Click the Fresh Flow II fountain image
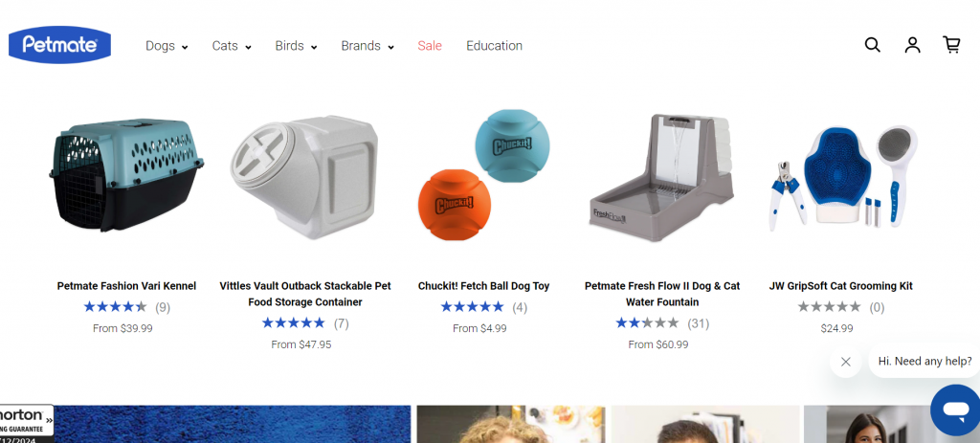980x443 pixels. pyautogui.click(x=662, y=178)
